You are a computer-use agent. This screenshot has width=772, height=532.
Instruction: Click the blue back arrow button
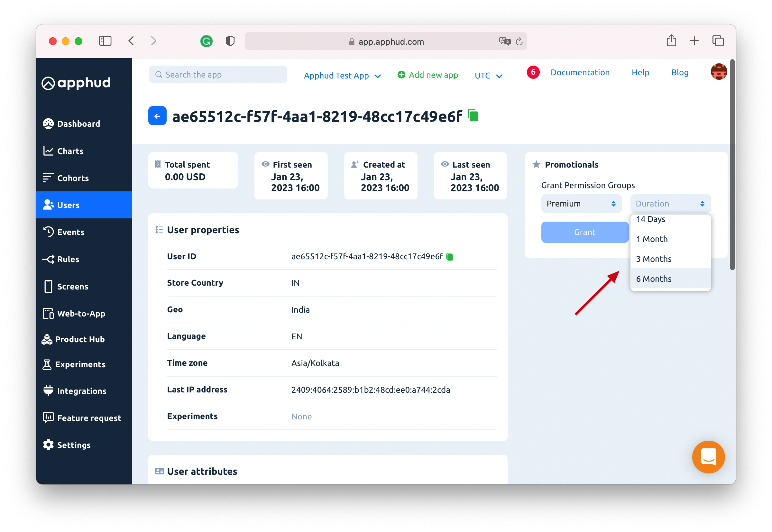point(157,116)
